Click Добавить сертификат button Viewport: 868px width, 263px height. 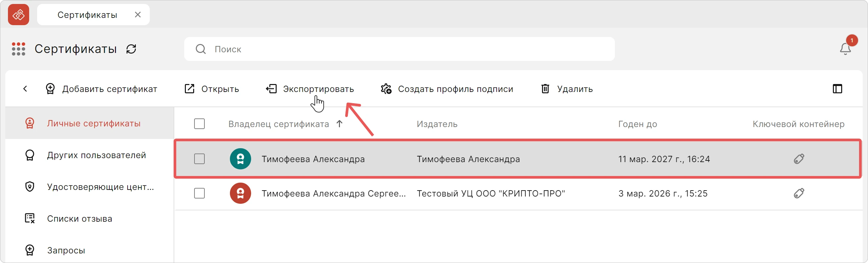coord(101,89)
